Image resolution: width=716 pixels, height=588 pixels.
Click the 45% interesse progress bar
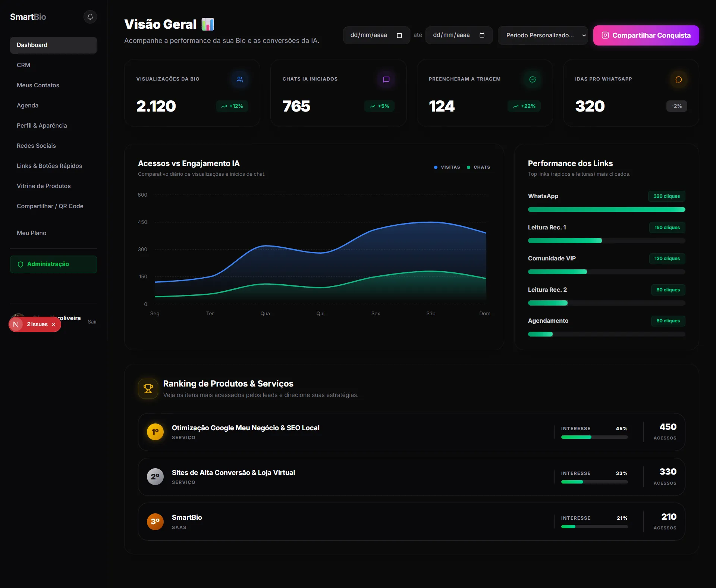[x=594, y=437]
